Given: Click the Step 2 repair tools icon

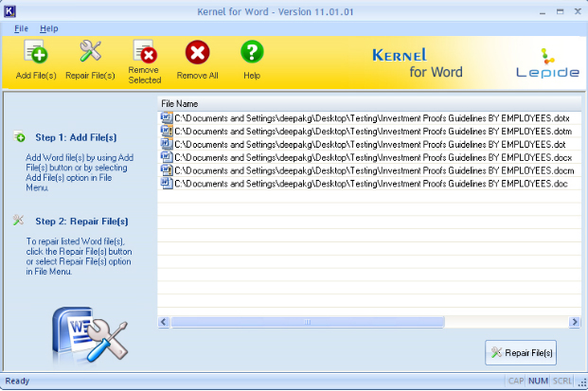Looking at the screenshot, I should tap(18, 220).
